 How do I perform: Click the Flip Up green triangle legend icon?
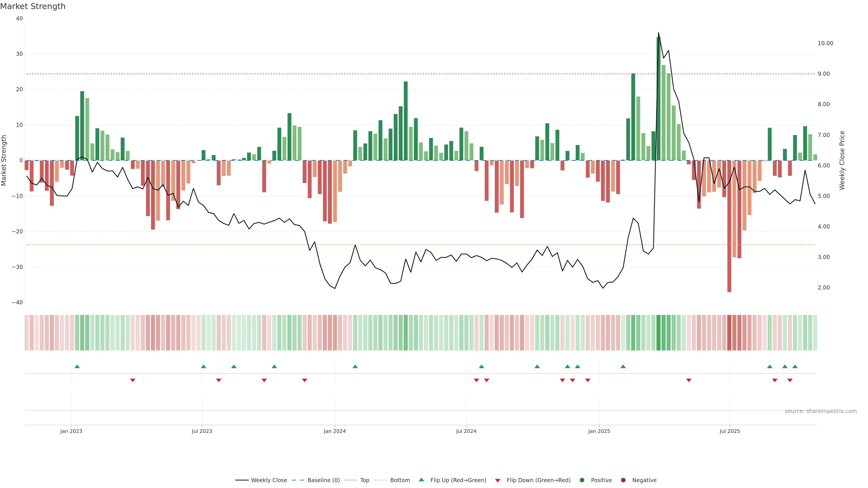(421, 480)
